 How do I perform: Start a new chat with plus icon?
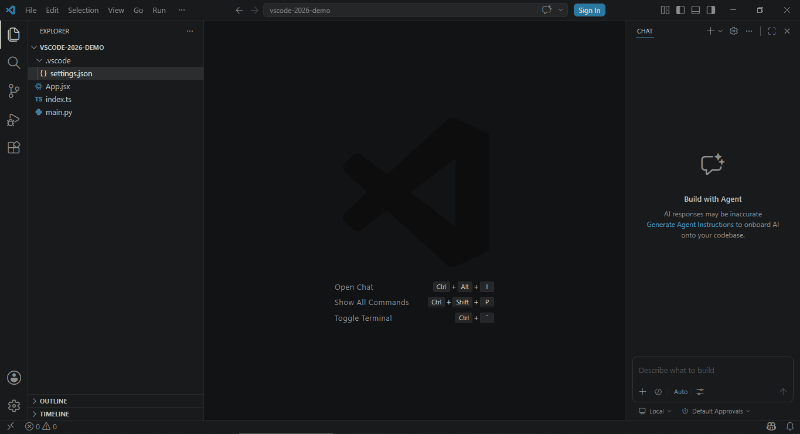coord(710,31)
